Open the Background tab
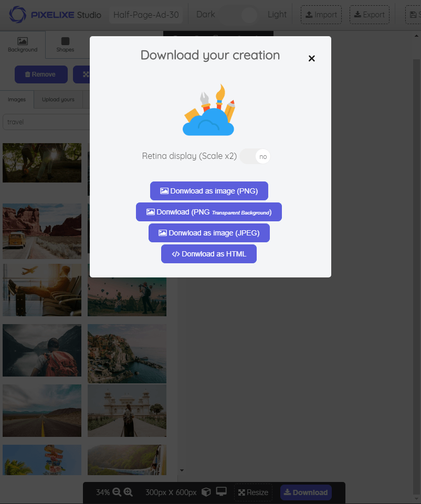This screenshot has height=504, width=421. 23,45
